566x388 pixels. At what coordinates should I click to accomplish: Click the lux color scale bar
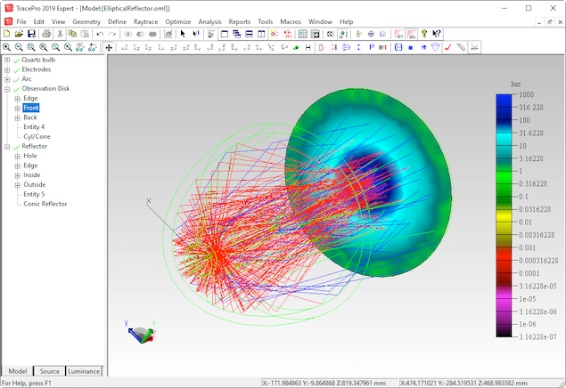pos(504,215)
